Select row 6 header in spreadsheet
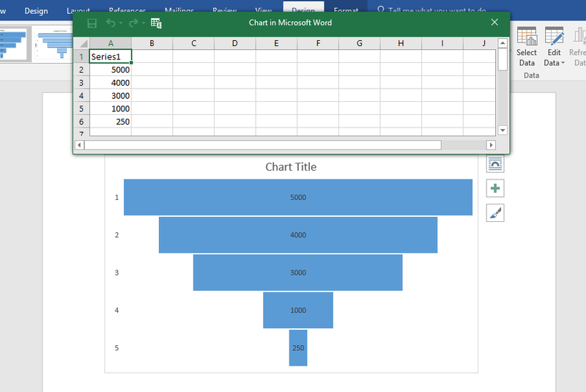This screenshot has width=586, height=392. [81, 122]
